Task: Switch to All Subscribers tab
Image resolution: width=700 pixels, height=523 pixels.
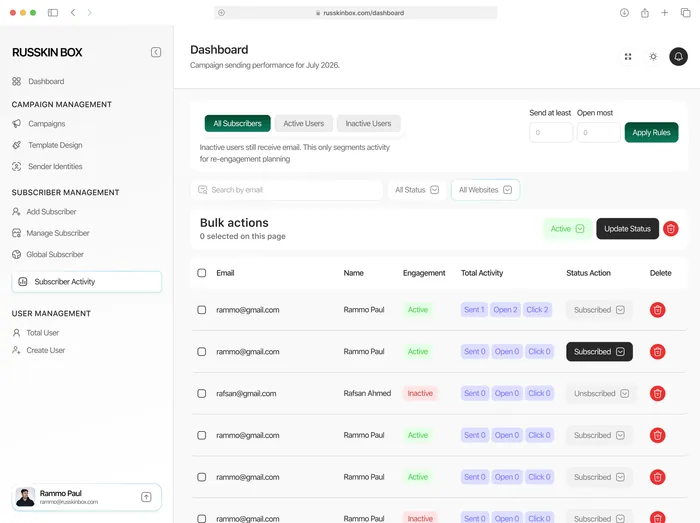Action: click(238, 124)
